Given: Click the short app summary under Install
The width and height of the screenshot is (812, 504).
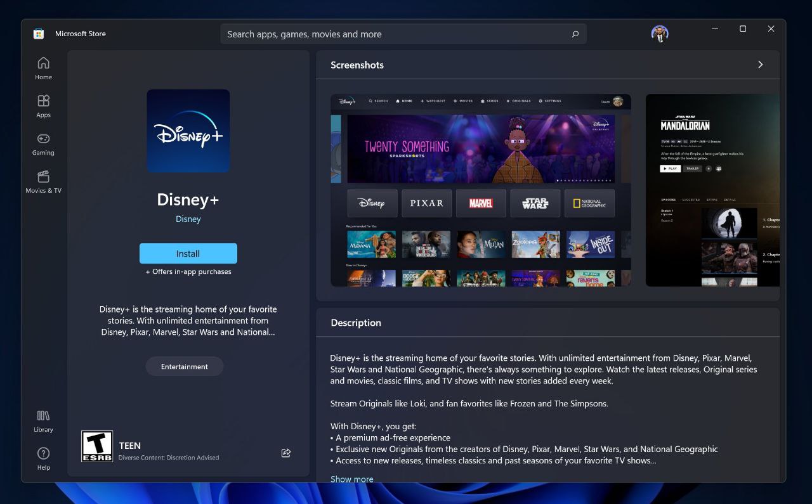Looking at the screenshot, I should click(188, 321).
